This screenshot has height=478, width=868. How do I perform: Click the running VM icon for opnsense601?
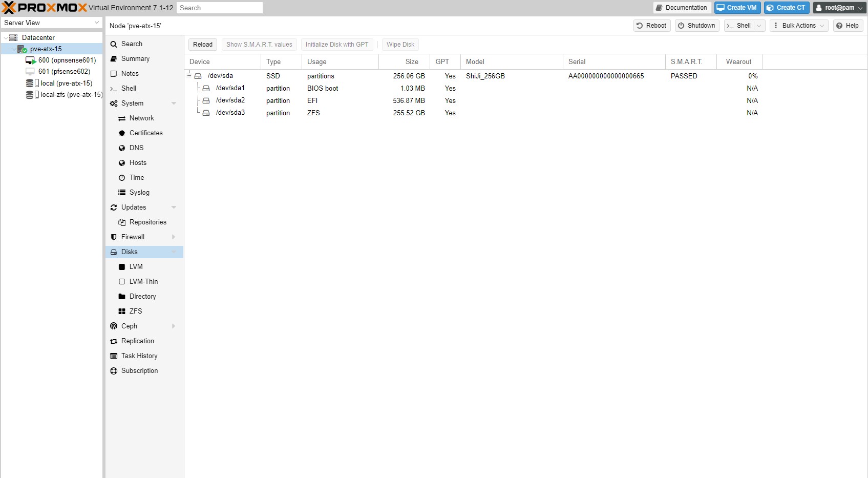tap(31, 60)
